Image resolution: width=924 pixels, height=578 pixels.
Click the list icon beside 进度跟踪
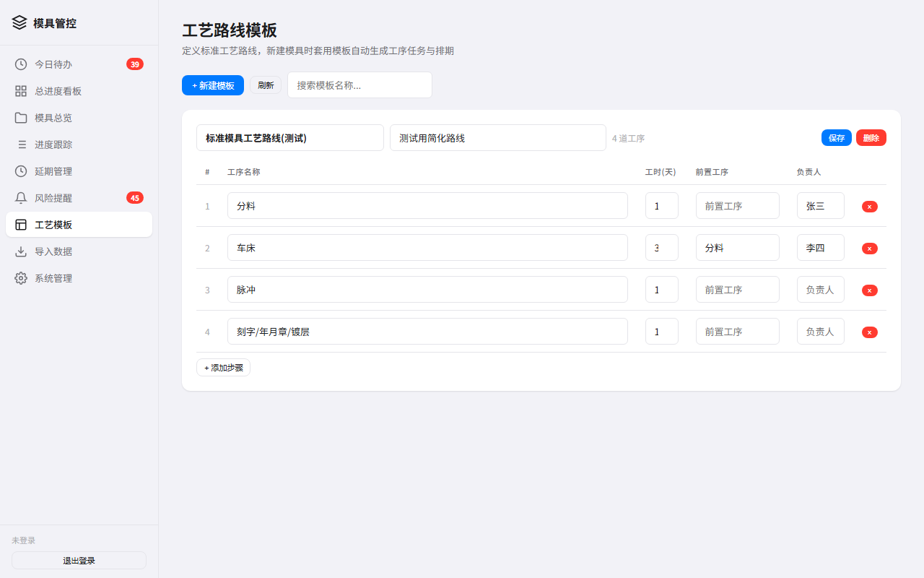point(21,144)
